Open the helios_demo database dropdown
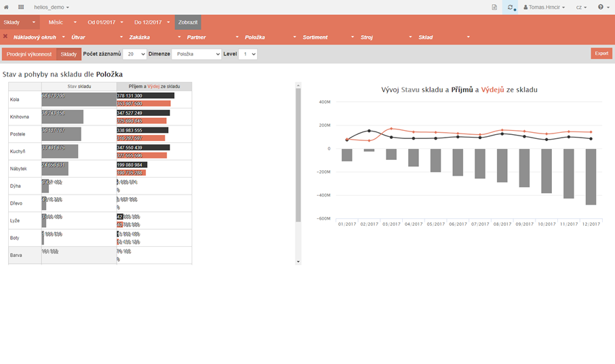Image resolution: width=615 pixels, height=364 pixels. coord(52,7)
